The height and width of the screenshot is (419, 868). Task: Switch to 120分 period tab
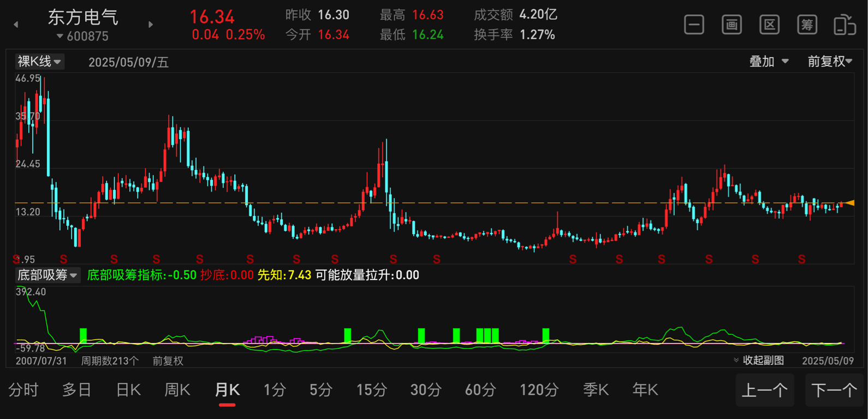[x=539, y=390]
